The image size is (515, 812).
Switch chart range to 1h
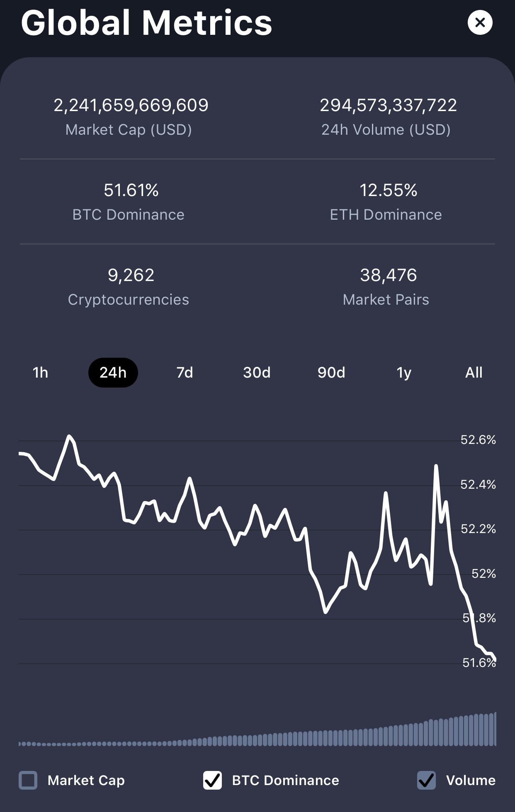click(40, 373)
